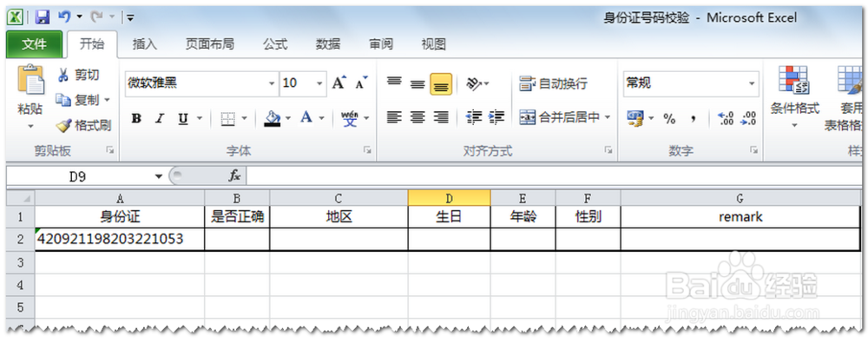Click the Excel application icon in title bar
Image resolution: width=868 pixels, height=343 pixels.
[16, 17]
